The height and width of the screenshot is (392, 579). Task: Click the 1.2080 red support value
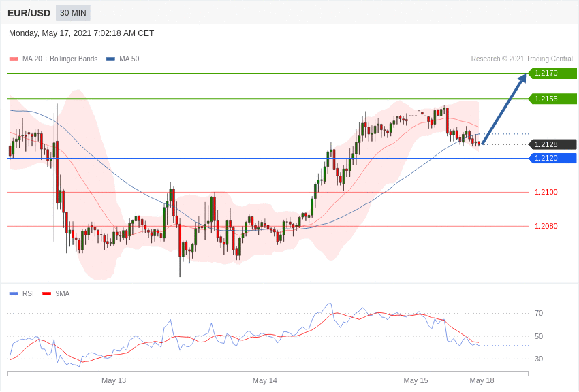pos(546,226)
